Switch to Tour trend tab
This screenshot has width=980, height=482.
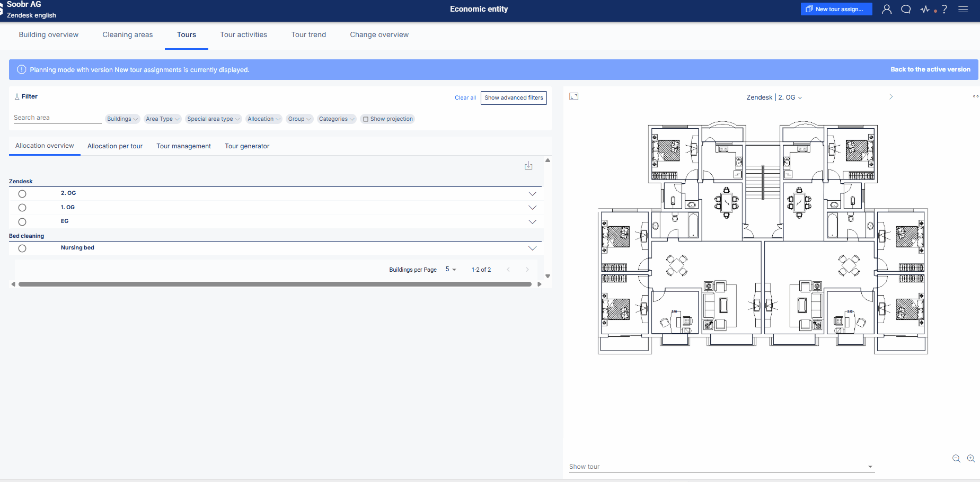tap(308, 35)
